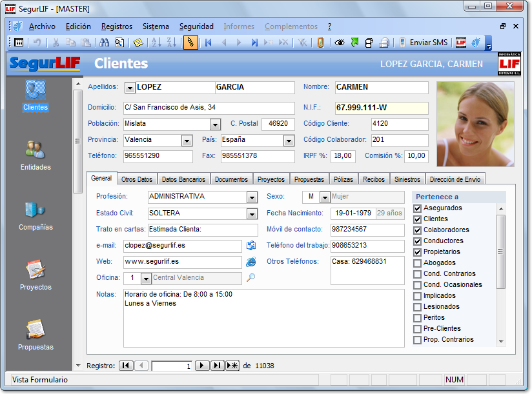Open website with Internet Explorer icon

251,262
